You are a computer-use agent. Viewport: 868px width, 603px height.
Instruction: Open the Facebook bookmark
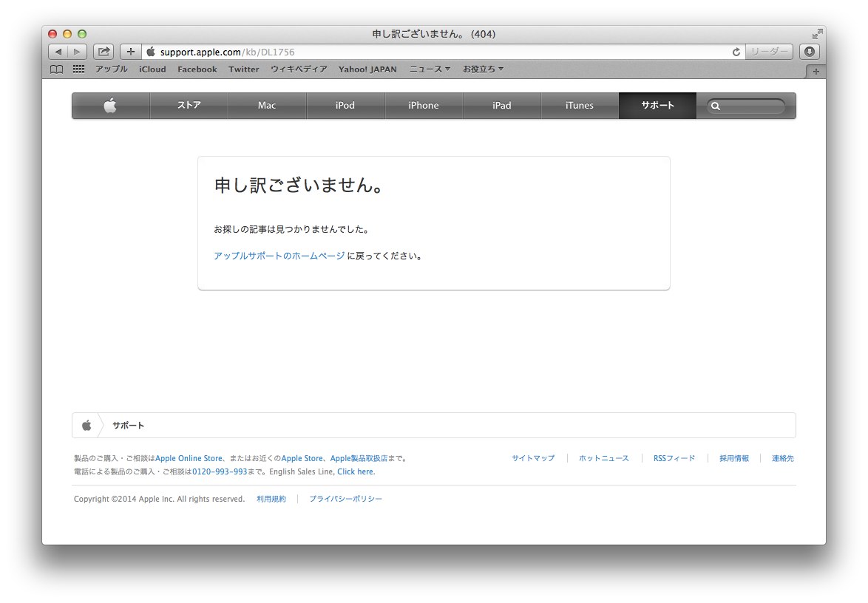[x=197, y=69]
